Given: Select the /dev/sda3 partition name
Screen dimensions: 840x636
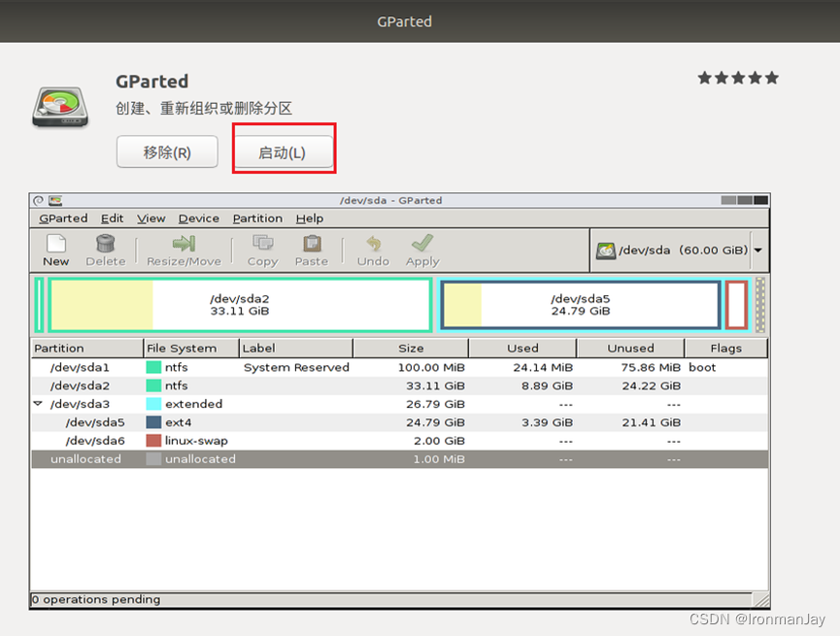Looking at the screenshot, I should point(80,404).
